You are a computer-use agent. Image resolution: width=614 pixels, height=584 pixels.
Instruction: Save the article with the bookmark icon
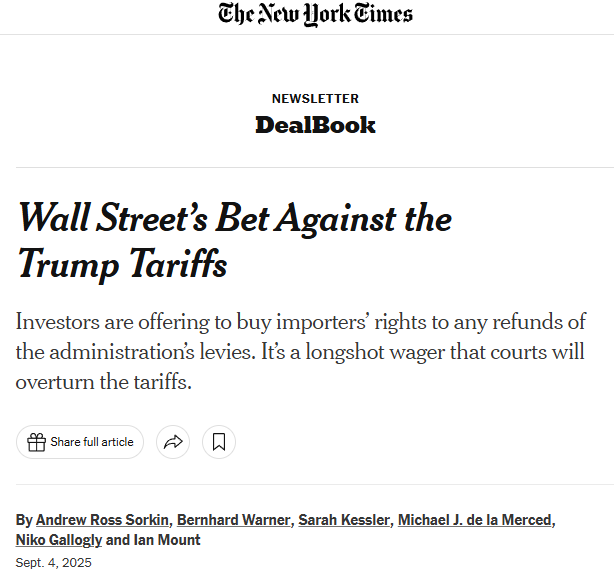[219, 442]
